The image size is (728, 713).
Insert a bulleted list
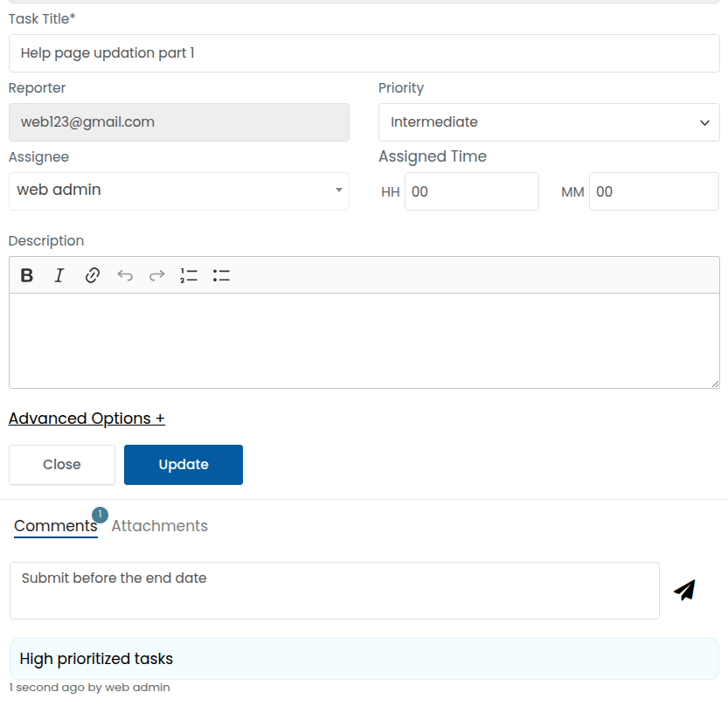[x=221, y=275]
